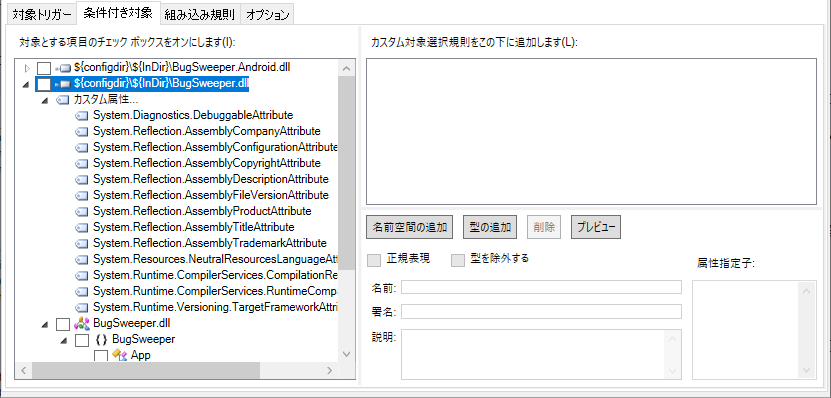Open the オプション tab
831x398 pixels.
coord(268,14)
